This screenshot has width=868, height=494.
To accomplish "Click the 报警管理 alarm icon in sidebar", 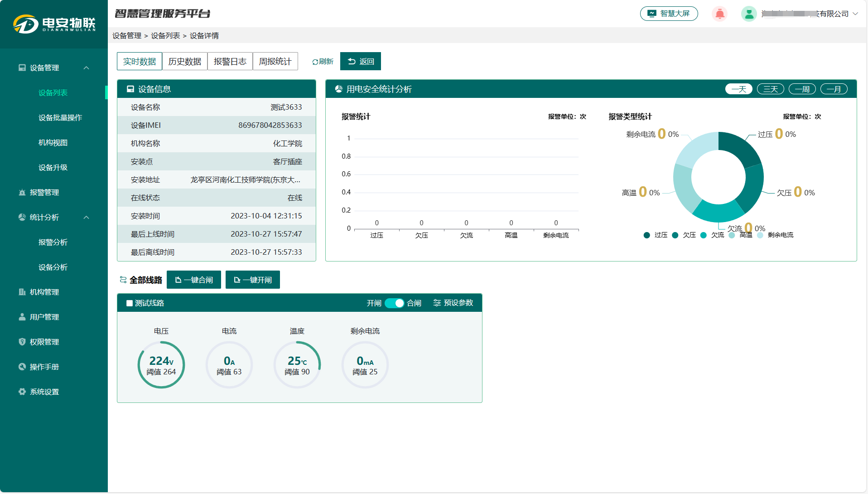I will (22, 192).
